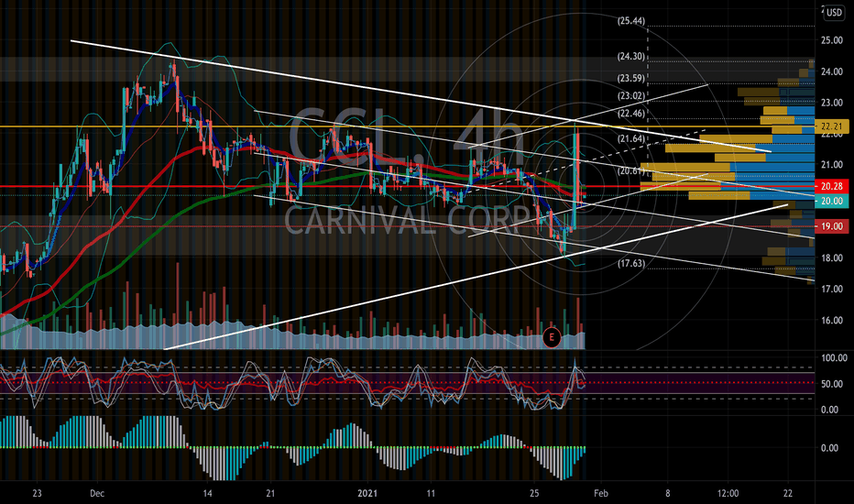Click 23.00 on the price axis

click(832, 103)
